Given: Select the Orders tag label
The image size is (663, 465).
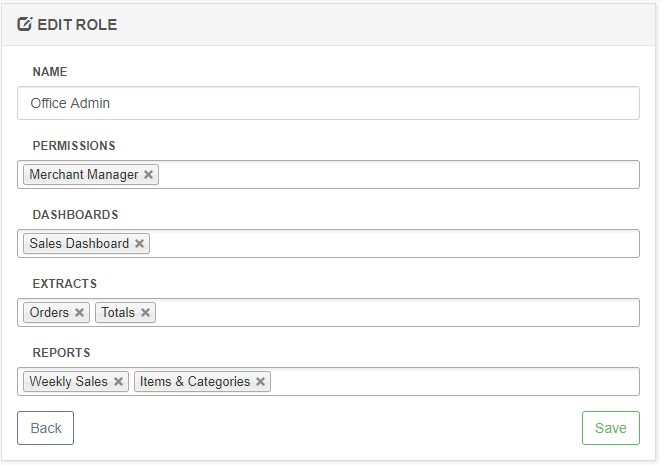Looking at the screenshot, I should coord(49,312).
